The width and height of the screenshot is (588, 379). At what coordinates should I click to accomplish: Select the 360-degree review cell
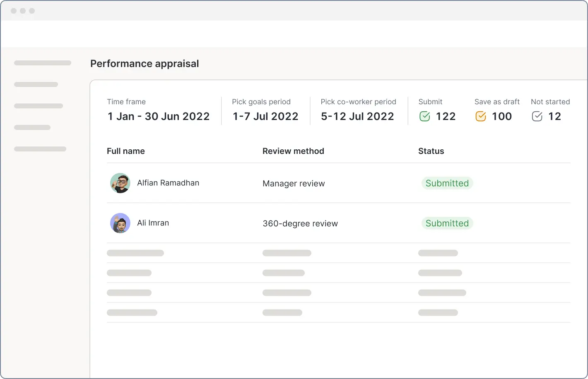tap(300, 223)
